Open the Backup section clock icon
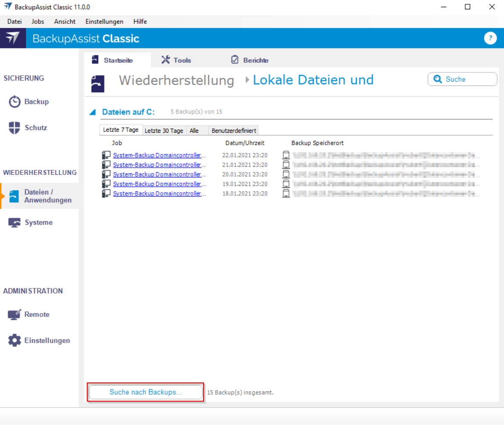Screen dimensions: 504x425 (x=14, y=102)
